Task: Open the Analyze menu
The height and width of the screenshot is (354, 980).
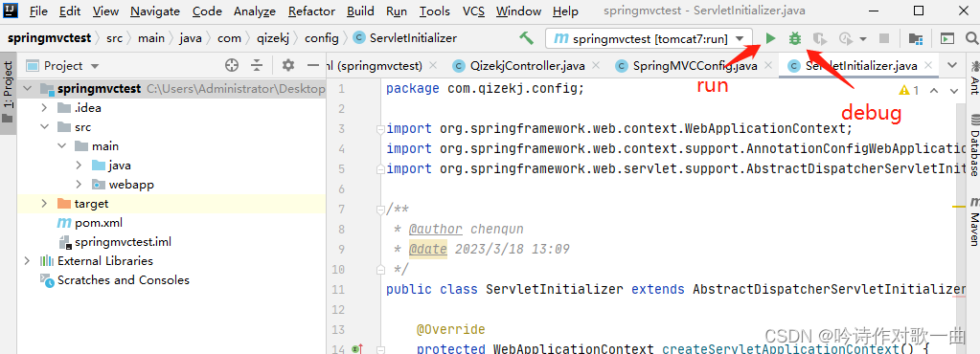Action: pyautogui.click(x=255, y=11)
